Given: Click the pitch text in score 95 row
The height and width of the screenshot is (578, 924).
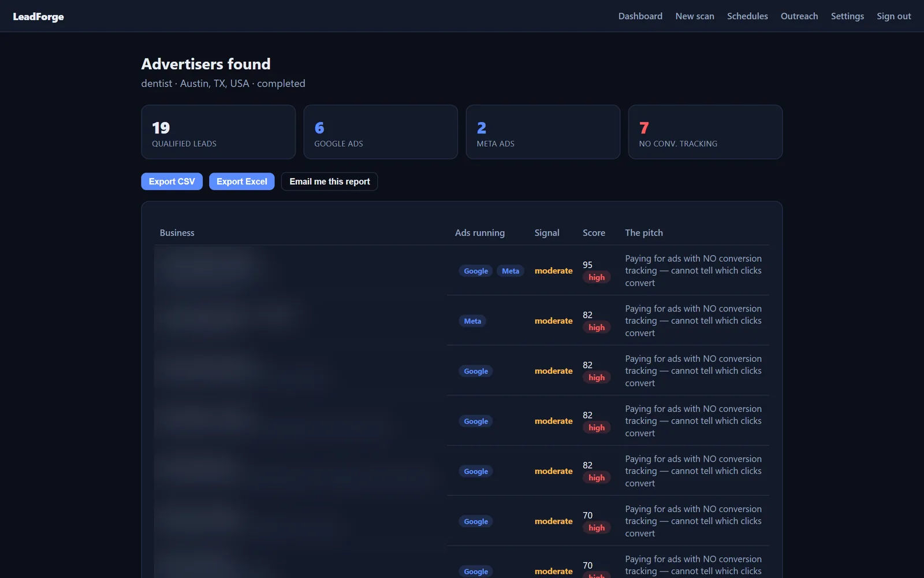Looking at the screenshot, I should tap(693, 271).
